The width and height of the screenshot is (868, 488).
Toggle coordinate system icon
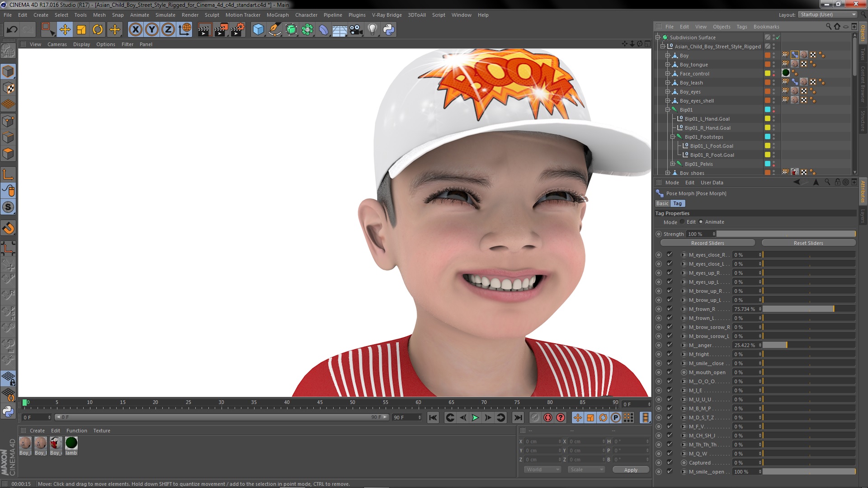pyautogui.click(x=185, y=30)
